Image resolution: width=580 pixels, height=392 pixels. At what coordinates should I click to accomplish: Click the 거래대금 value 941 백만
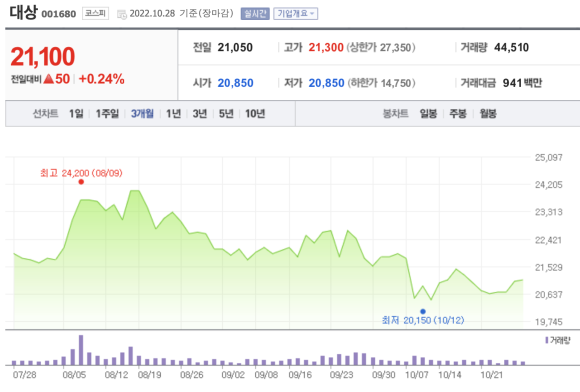coord(522,83)
